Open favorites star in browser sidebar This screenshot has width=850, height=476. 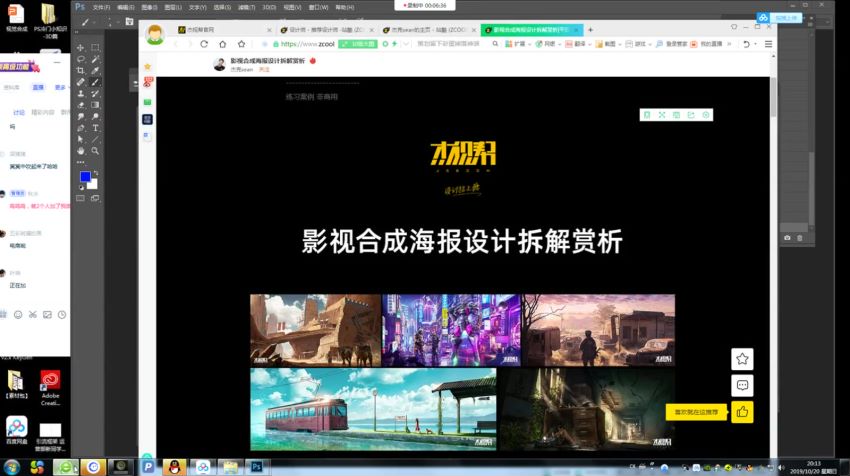point(147,67)
